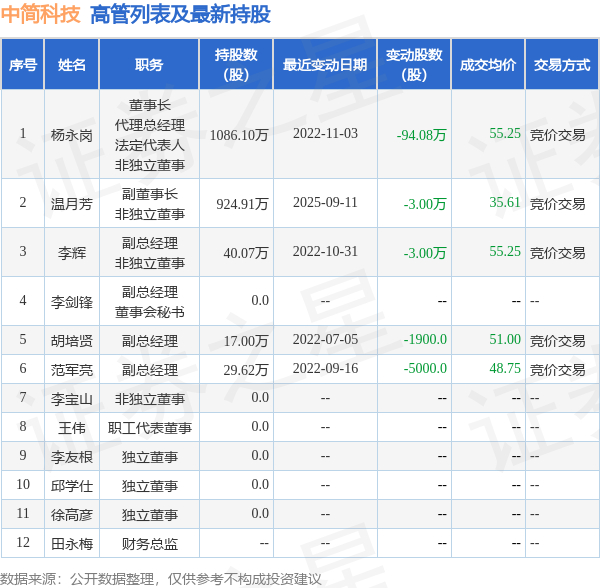Select the 持股数(股) column header

[x=236, y=65]
